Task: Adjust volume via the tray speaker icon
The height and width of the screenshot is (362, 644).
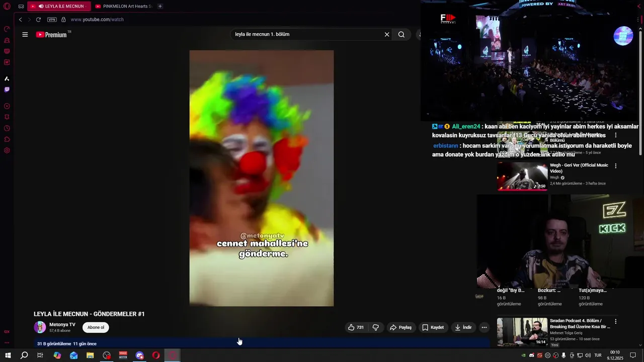Action: click(588, 355)
